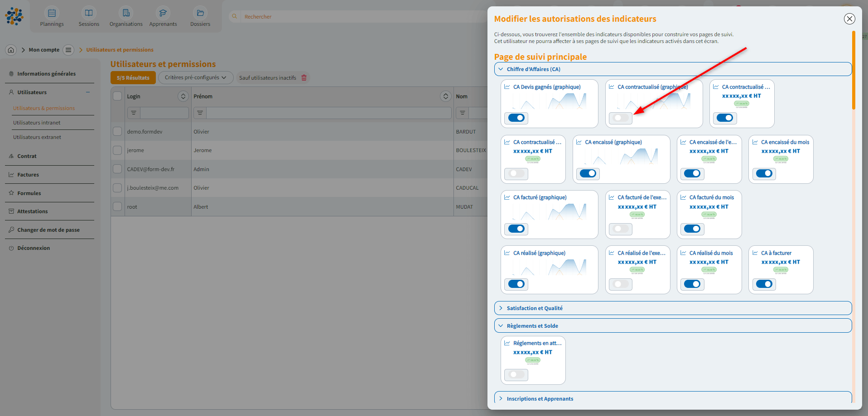Open the Sessions book icon
The image size is (868, 416).
89,13
